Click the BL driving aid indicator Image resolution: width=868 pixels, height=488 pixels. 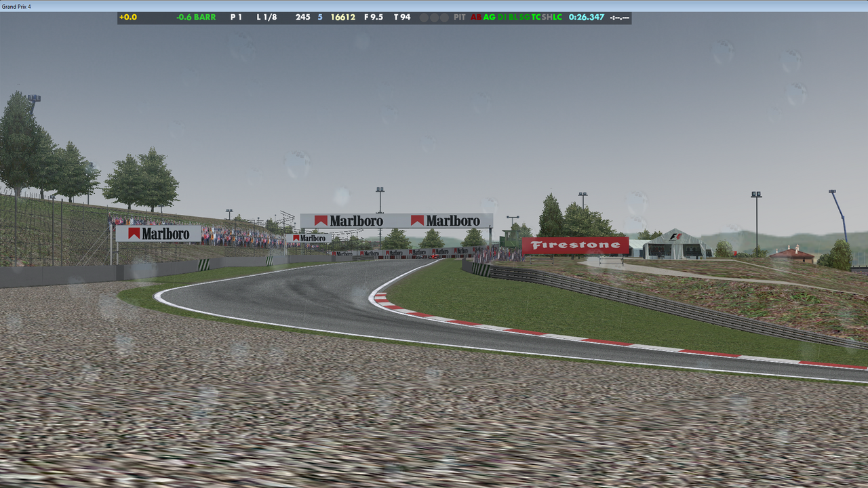514,17
